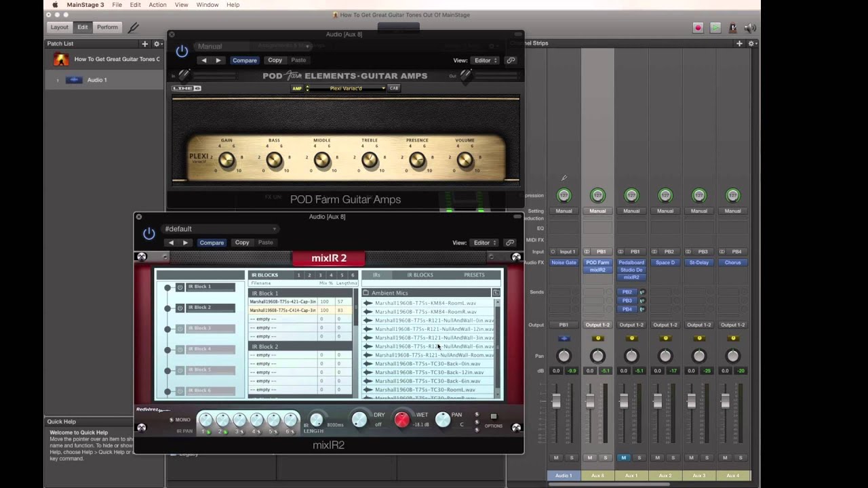Toggle the MONO switch in mixIR2
This screenshot has width=868, height=488.
(x=172, y=420)
